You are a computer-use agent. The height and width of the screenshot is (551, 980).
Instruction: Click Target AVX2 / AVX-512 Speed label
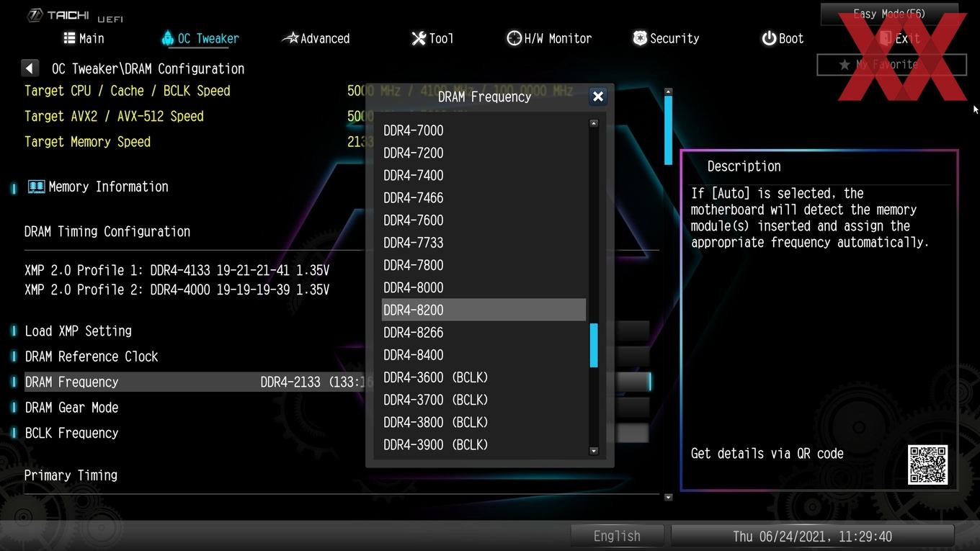pos(114,117)
